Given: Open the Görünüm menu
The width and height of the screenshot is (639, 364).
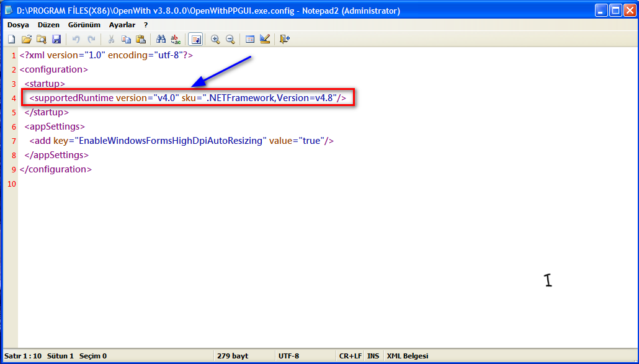Looking at the screenshot, I should (84, 25).
